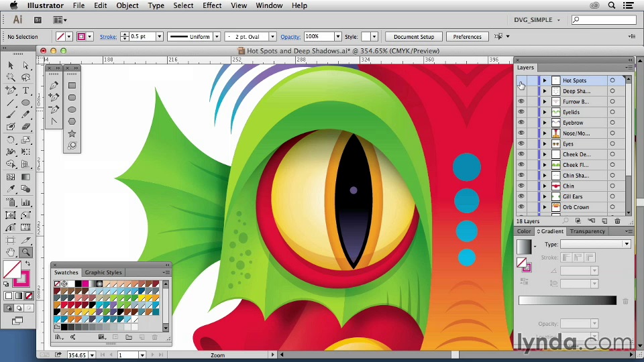Switch to the Color panel tab
Image resolution: width=644 pixels, height=362 pixels.
[x=524, y=231]
